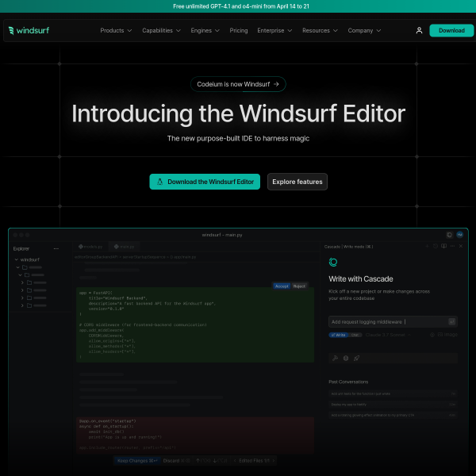Click the @ mention icon beside Image
The width and height of the screenshot is (476, 476).
pos(432,335)
